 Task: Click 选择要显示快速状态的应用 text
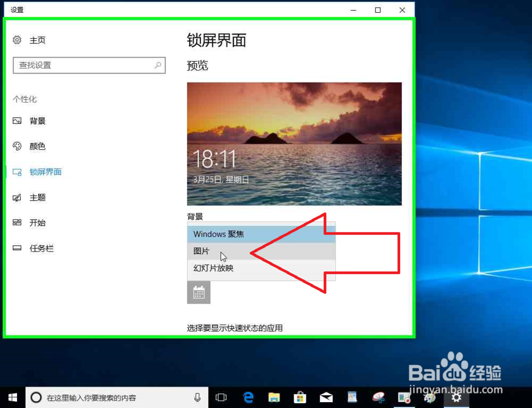click(x=235, y=328)
